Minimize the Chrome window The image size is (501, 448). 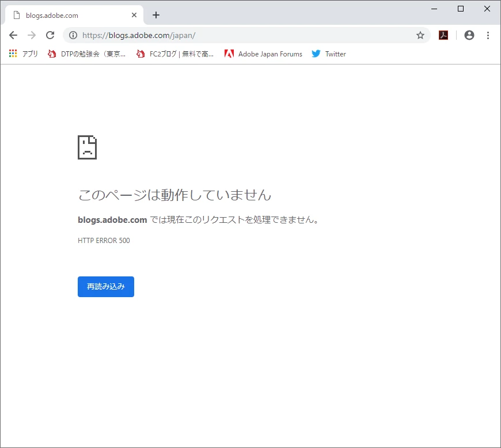[434, 9]
